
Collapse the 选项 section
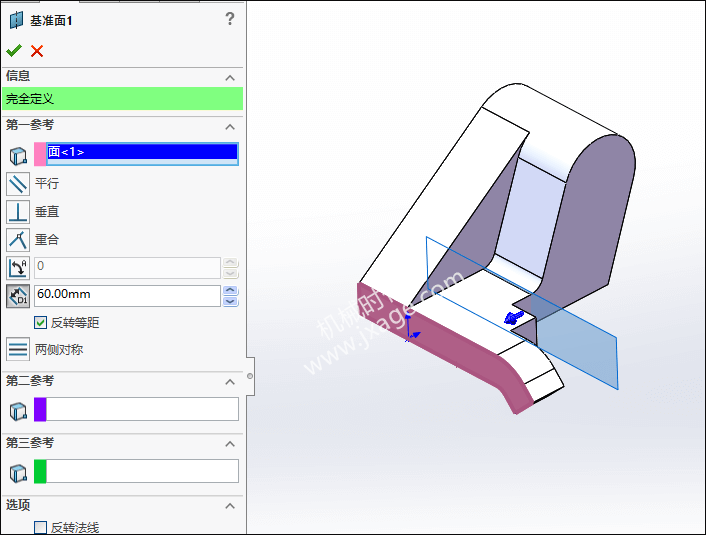click(230, 506)
